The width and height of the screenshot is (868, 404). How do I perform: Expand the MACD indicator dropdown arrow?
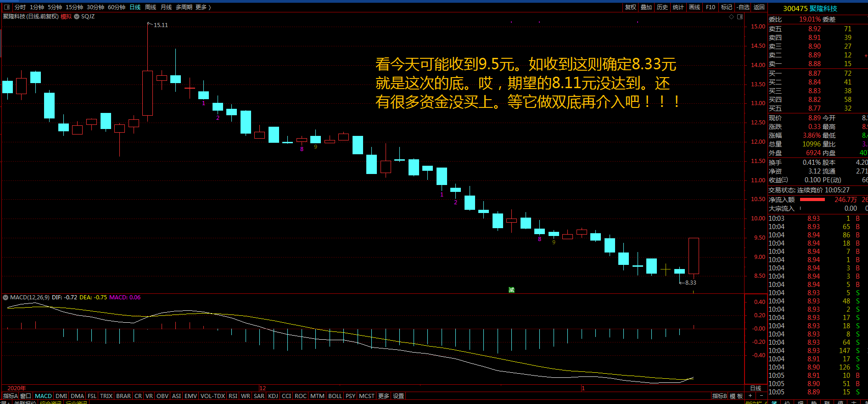click(x=6, y=297)
